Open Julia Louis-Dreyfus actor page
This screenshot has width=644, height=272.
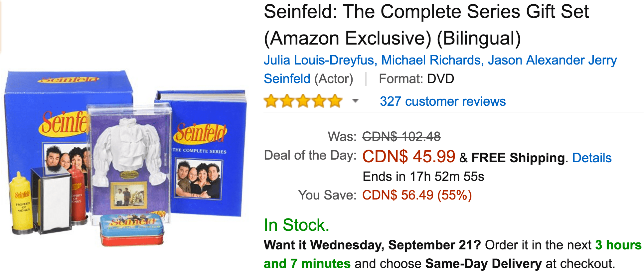tap(319, 60)
